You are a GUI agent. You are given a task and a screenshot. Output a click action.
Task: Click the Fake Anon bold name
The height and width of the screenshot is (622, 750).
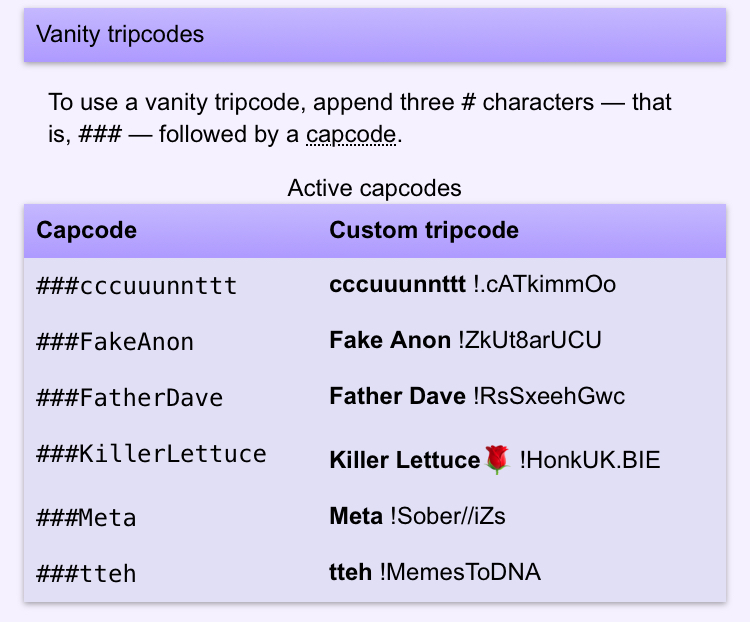390,340
